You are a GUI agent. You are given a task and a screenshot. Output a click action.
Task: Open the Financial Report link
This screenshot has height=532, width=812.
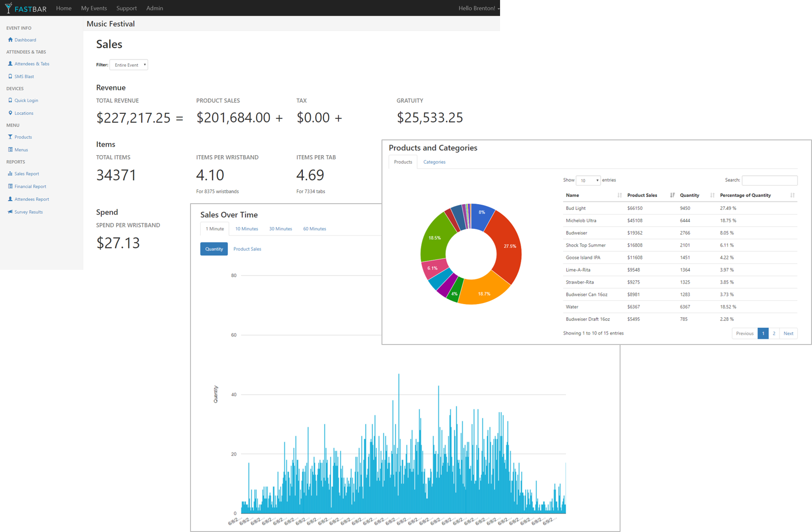30,187
